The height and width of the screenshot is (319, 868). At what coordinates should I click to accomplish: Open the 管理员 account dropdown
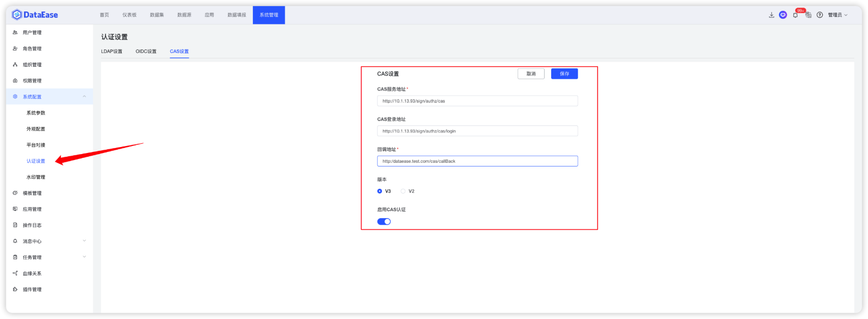838,15
